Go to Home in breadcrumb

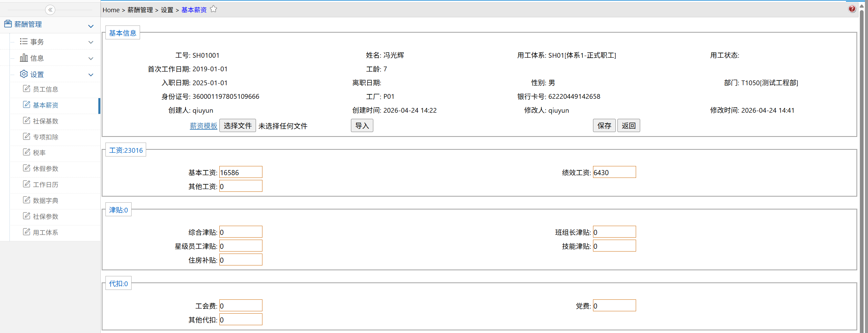[111, 10]
